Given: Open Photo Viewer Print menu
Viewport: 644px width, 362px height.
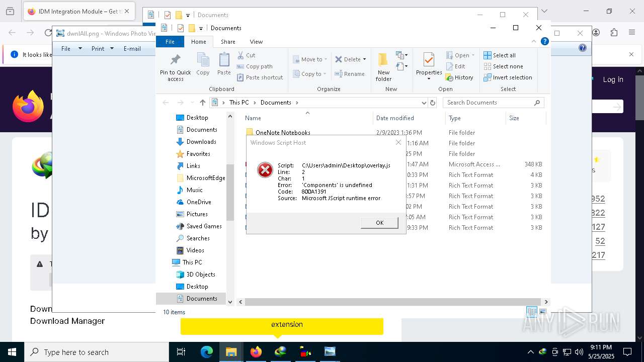Looking at the screenshot, I should [x=103, y=49].
